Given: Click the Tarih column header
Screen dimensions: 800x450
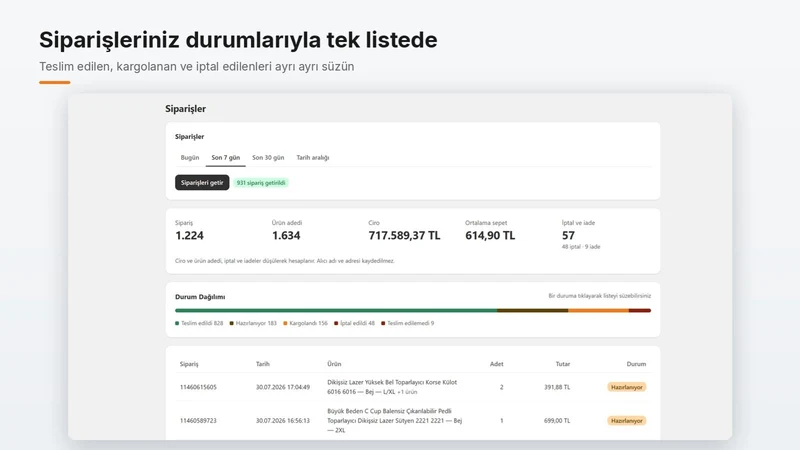Looking at the screenshot, I should coord(263,364).
